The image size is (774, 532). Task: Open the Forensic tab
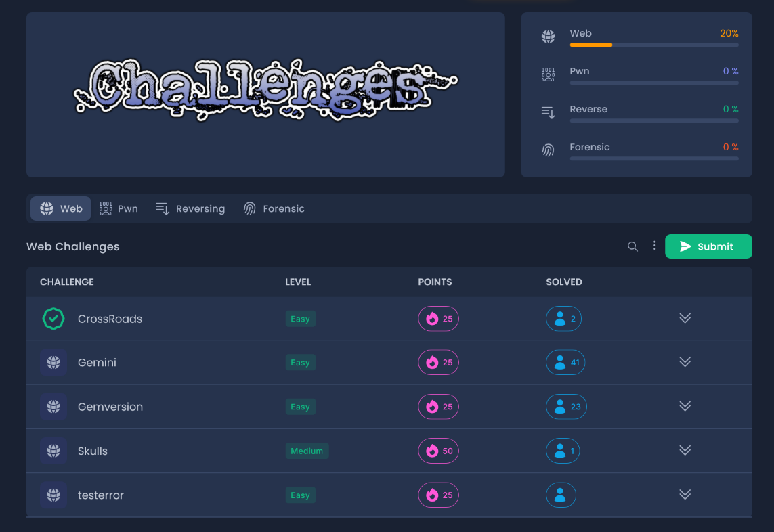click(x=274, y=208)
